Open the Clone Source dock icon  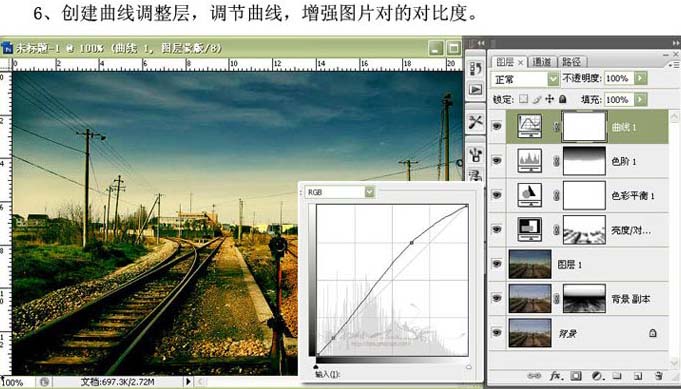[x=476, y=175]
